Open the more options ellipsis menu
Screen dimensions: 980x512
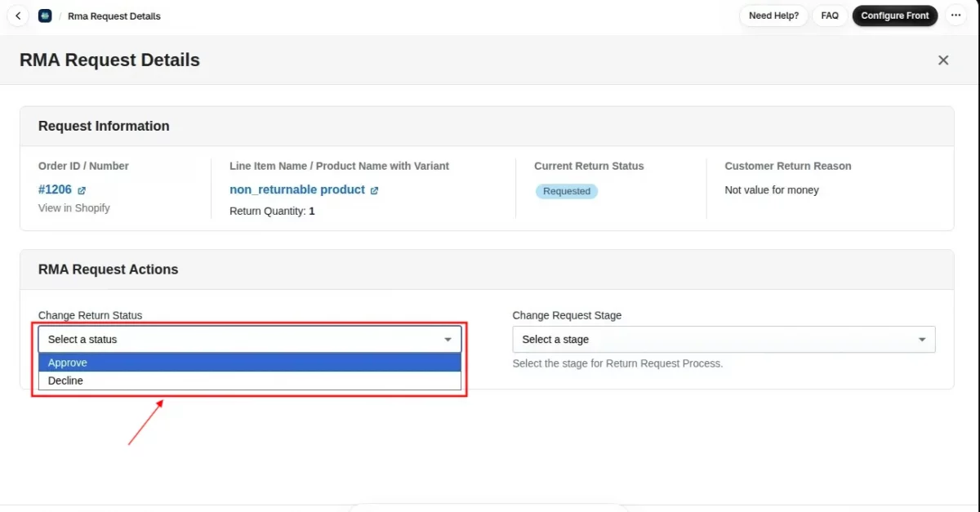tap(955, 16)
